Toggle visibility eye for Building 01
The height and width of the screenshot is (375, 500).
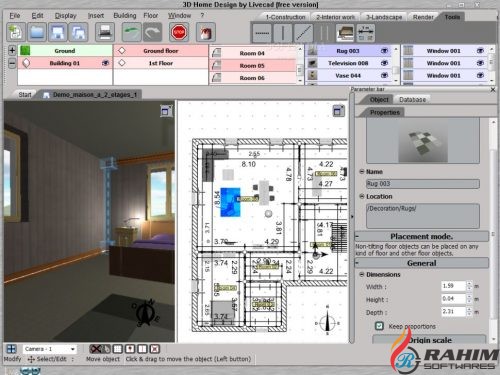(x=105, y=63)
